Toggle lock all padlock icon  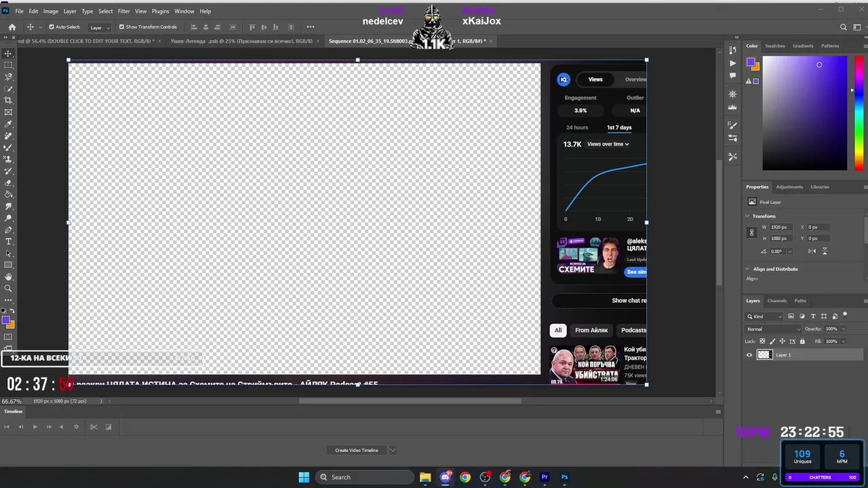(802, 341)
